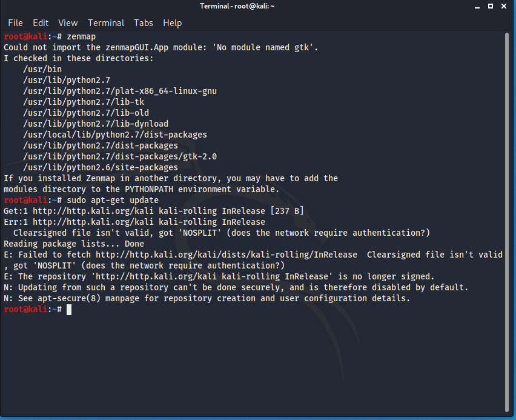The width and height of the screenshot is (516, 420).
Task: Click the '/usr/lib/python2.6/site-packages' line
Action: point(101,167)
